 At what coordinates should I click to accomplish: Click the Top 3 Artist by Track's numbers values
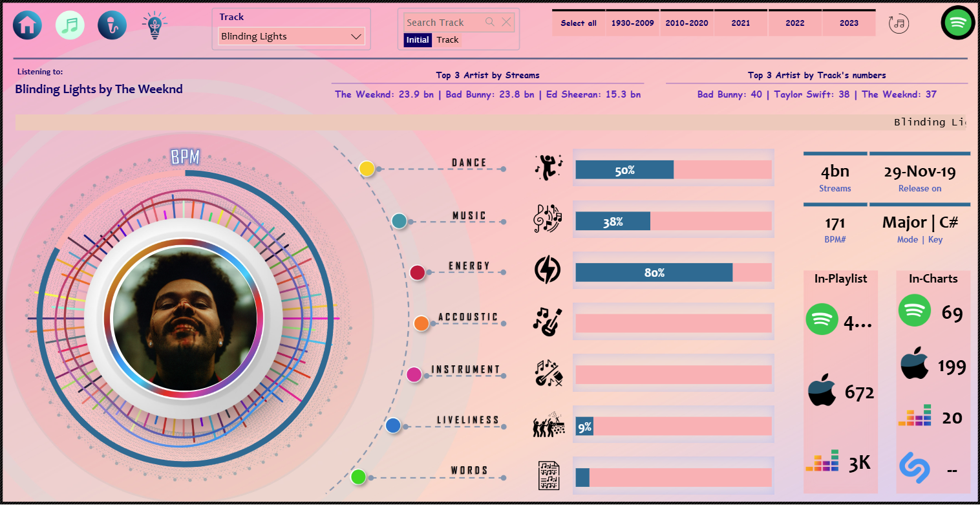tap(817, 94)
